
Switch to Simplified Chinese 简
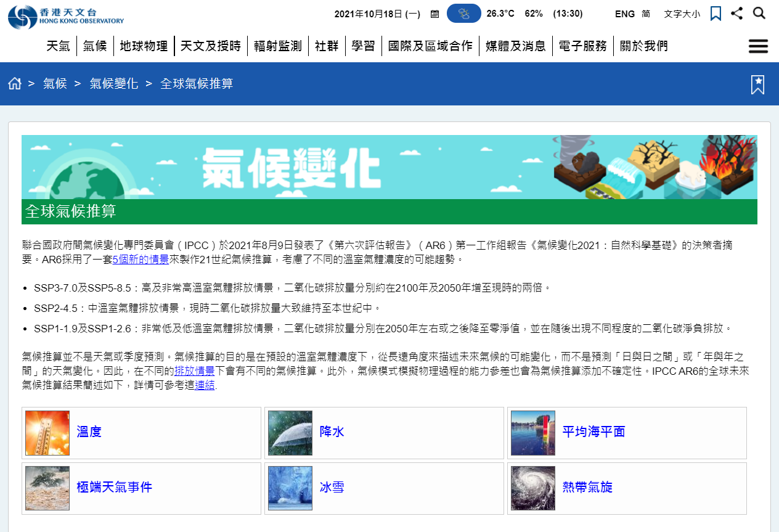[x=646, y=14]
